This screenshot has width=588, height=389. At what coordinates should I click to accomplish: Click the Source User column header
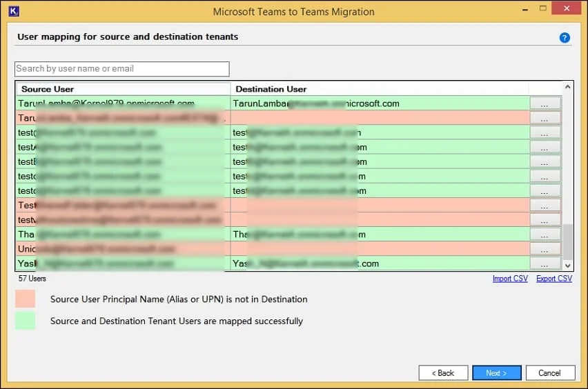point(123,89)
